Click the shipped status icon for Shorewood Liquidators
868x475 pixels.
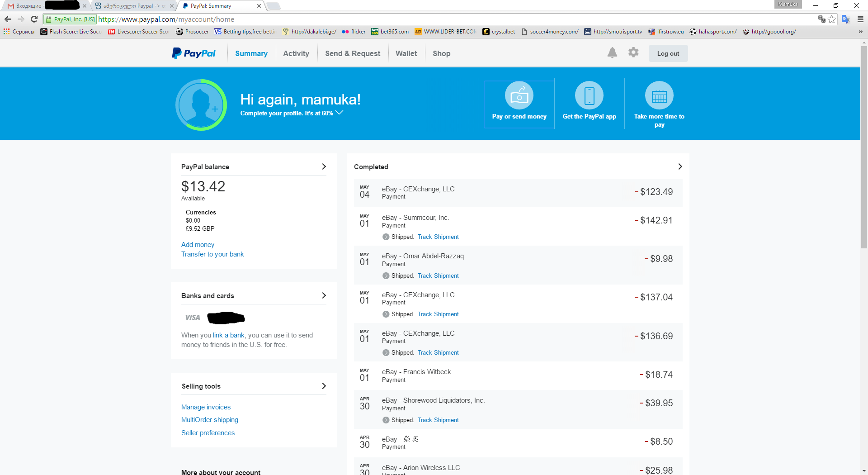[386, 420]
